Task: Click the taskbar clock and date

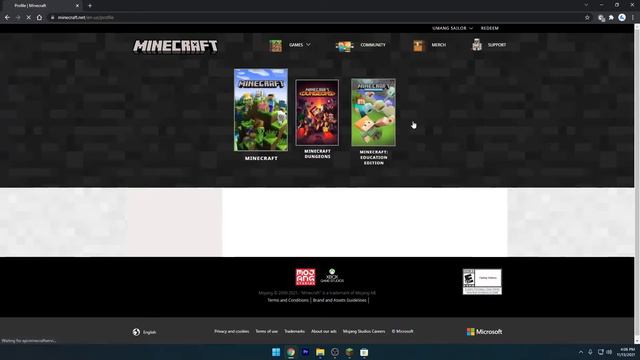Action: pyautogui.click(x=627, y=352)
